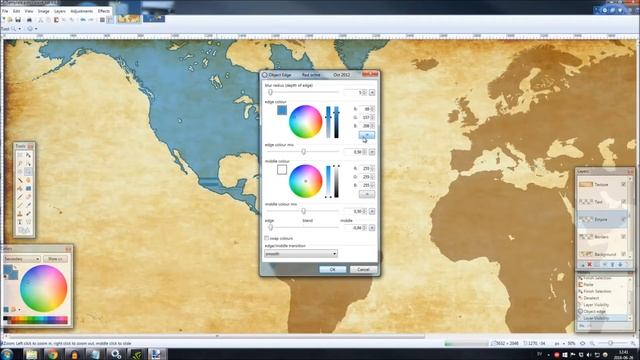Open the View menu
This screenshot has width=640, height=360.
click(29, 11)
